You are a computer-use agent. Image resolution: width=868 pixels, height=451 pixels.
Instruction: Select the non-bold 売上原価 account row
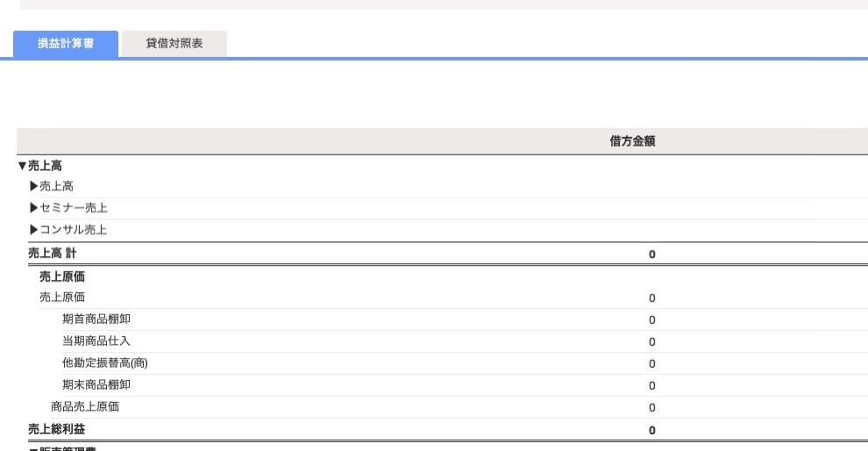pos(453,297)
